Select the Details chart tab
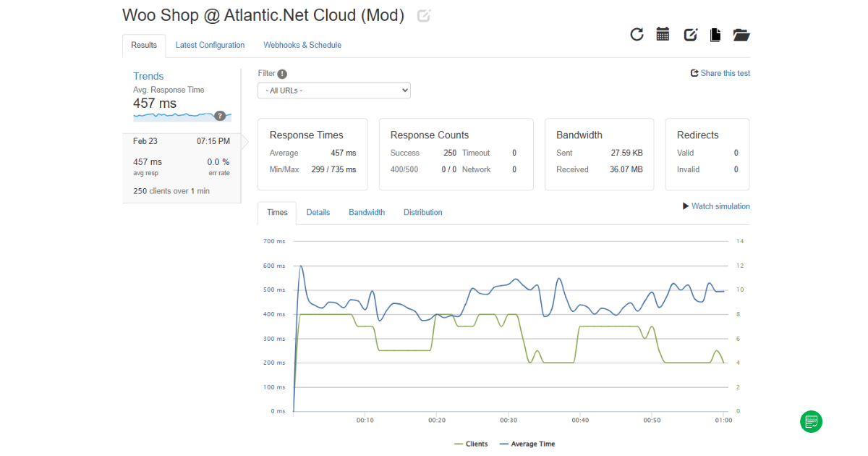868x456 pixels. point(318,213)
